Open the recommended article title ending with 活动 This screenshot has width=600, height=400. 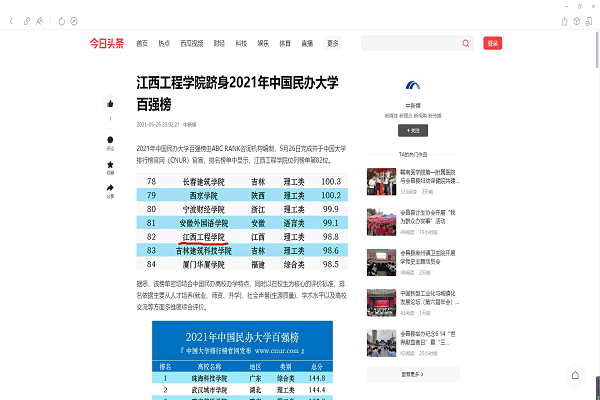tap(428, 217)
